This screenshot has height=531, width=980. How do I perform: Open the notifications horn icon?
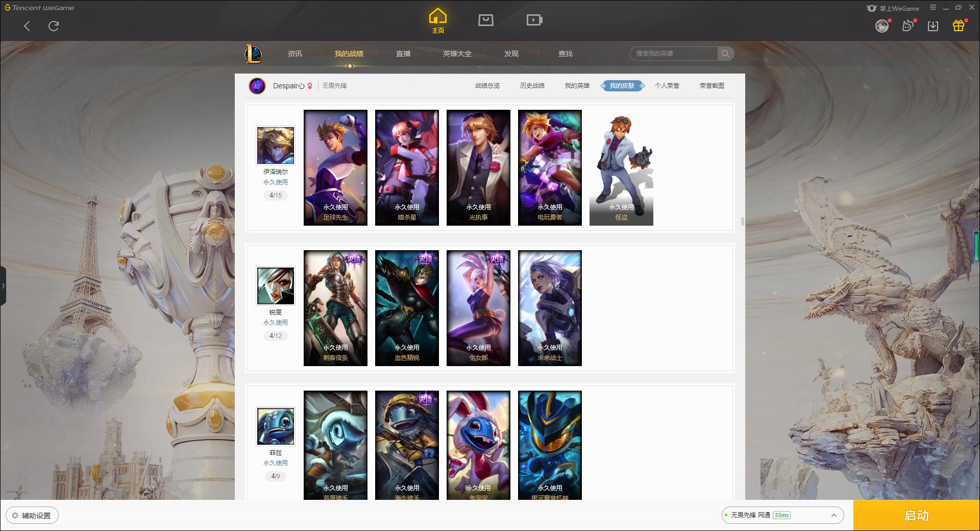click(x=908, y=26)
